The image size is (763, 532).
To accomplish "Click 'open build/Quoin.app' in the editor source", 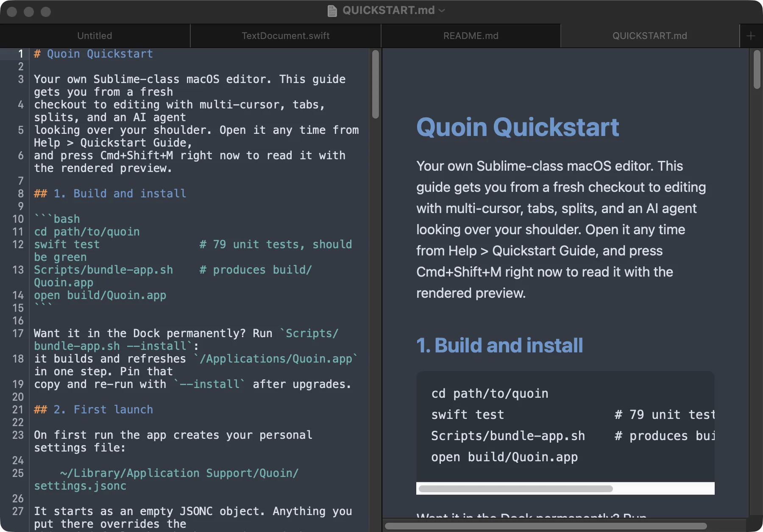I will [100, 295].
